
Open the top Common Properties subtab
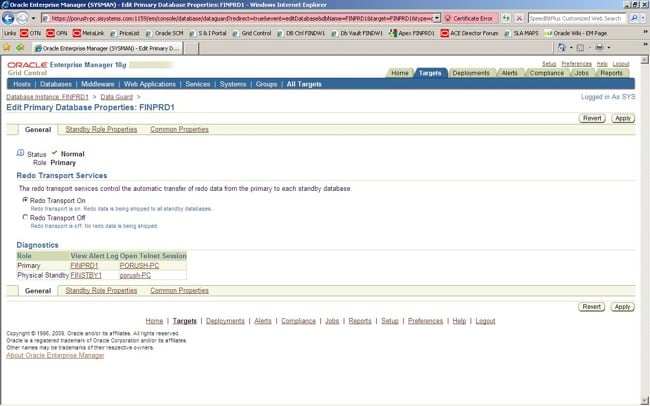click(x=179, y=129)
